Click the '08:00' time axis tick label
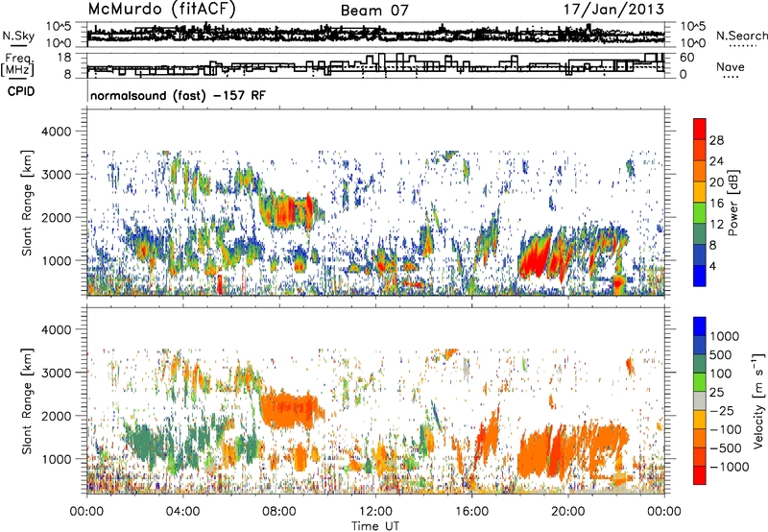The image size is (768, 532). [x=279, y=512]
